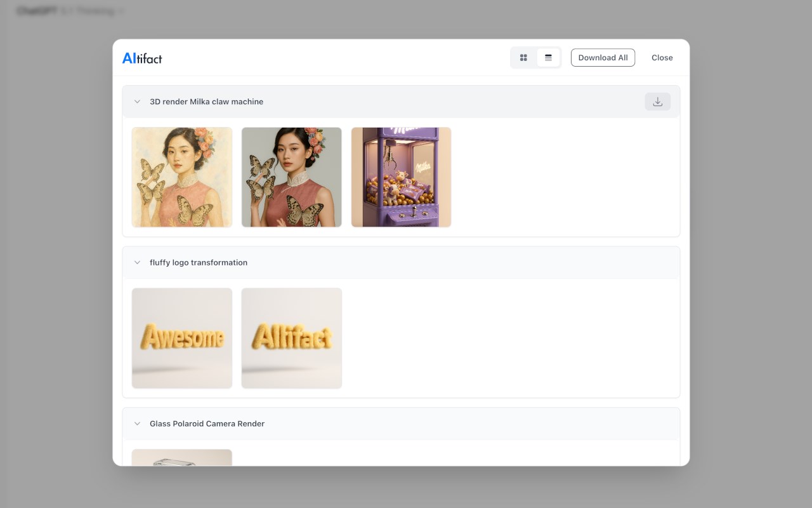Open the ChatGPT model selector in background

[x=70, y=11]
